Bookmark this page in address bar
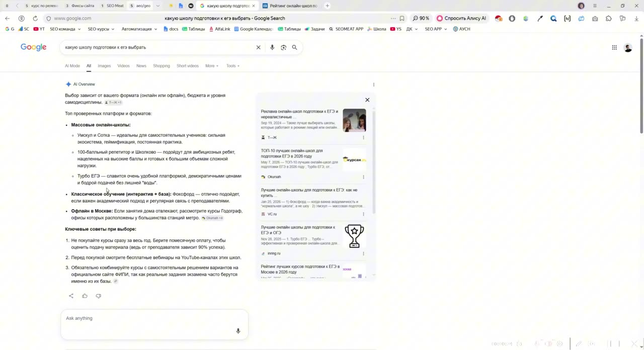The image size is (644, 350). [402, 18]
